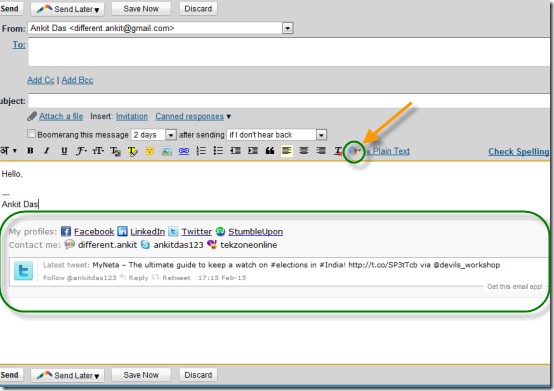Create a numbered list

coord(201,151)
